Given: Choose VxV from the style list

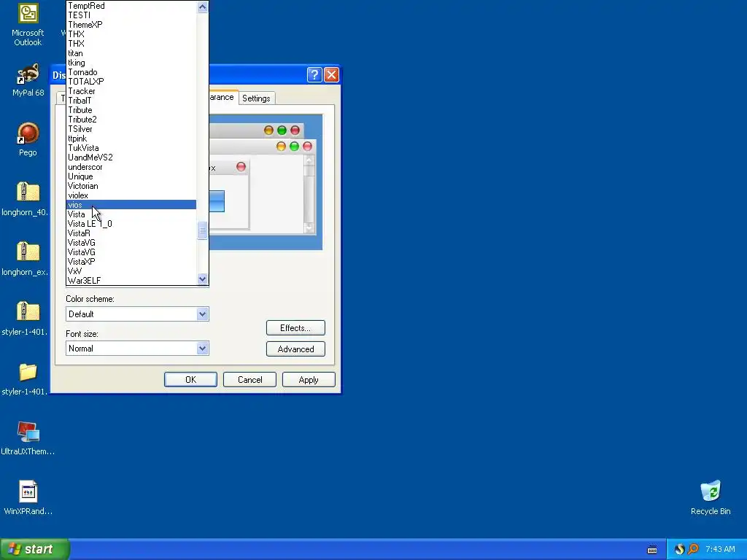Looking at the screenshot, I should [x=131, y=271].
